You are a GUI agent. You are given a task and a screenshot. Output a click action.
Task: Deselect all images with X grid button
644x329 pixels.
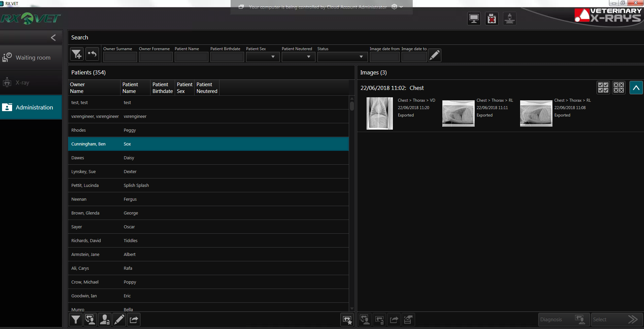pyautogui.click(x=618, y=88)
